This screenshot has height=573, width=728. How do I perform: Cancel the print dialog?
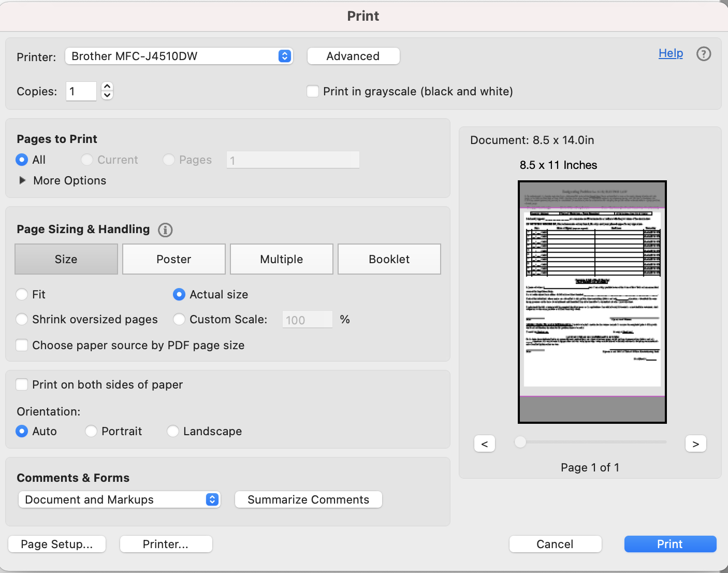555,544
